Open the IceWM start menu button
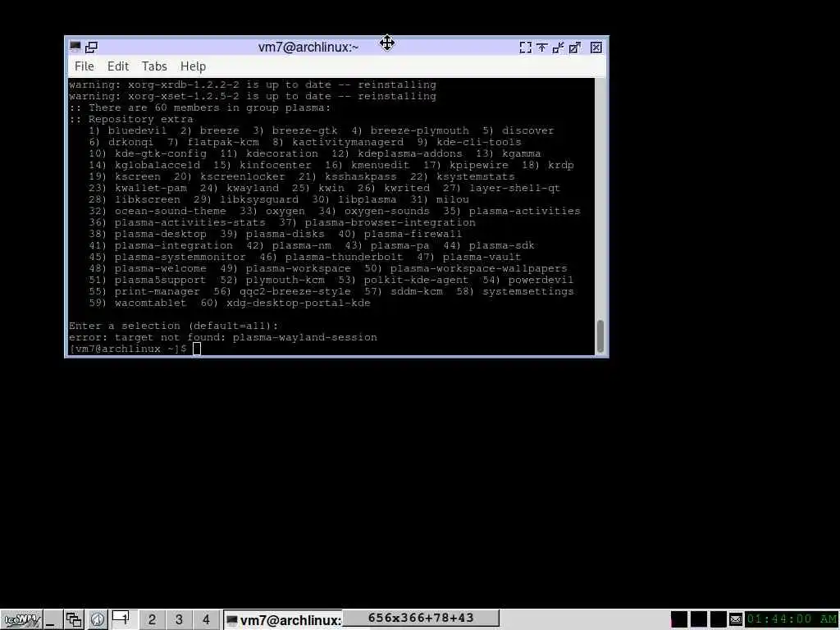This screenshot has height=630, width=840. pos(21,620)
